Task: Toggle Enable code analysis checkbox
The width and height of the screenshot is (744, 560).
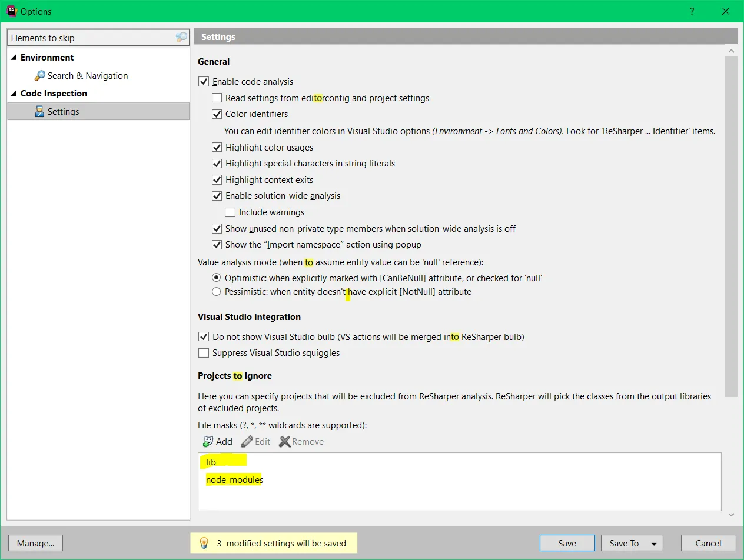Action: pyautogui.click(x=204, y=82)
